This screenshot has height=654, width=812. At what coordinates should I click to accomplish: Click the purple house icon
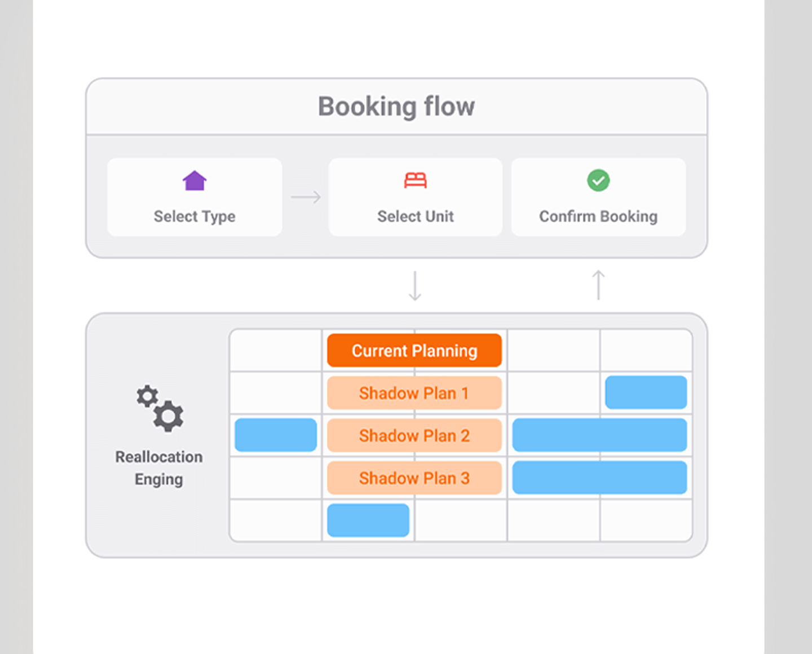tap(195, 180)
